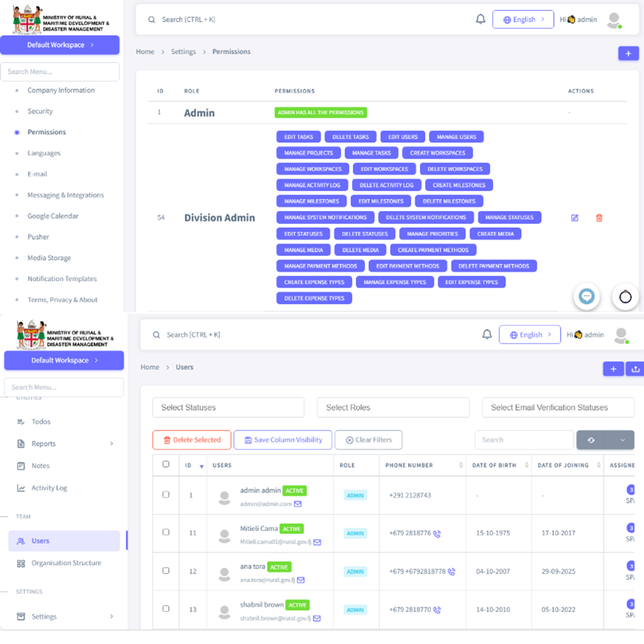Click the Clear Filters button
The image size is (644, 644).
click(x=368, y=440)
